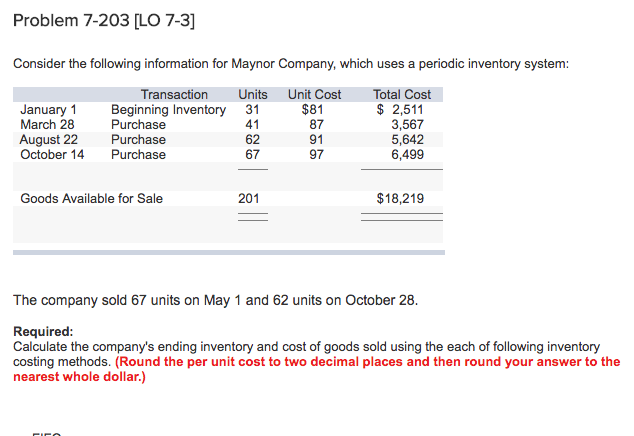Select the Units column header
Viewport: 634px width, 436px height.
click(253, 95)
